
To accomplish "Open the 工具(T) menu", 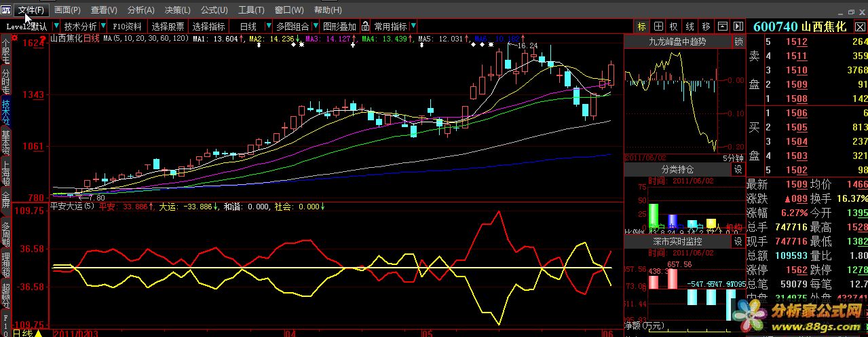I will 251,10.
